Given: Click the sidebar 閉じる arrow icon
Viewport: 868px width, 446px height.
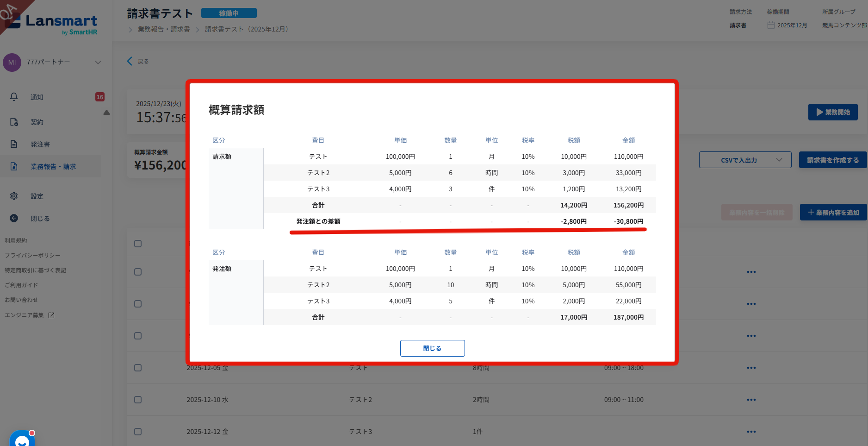Looking at the screenshot, I should point(14,218).
